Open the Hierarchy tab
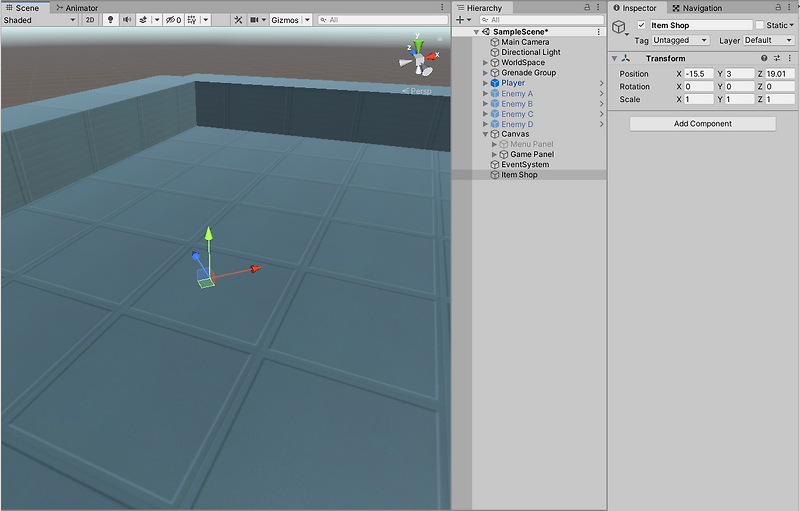800x511 pixels. (480, 8)
